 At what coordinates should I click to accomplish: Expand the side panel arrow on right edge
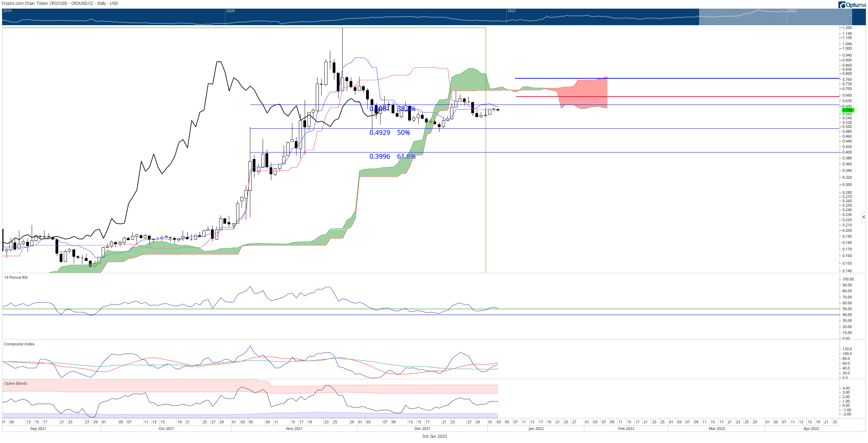coord(864,217)
